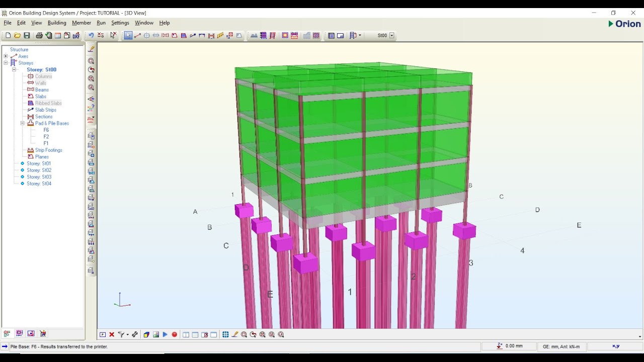Screen dimensions: 644x362
Task: Click the wrench settings icon in view toolbar
Action: (x=135, y=334)
